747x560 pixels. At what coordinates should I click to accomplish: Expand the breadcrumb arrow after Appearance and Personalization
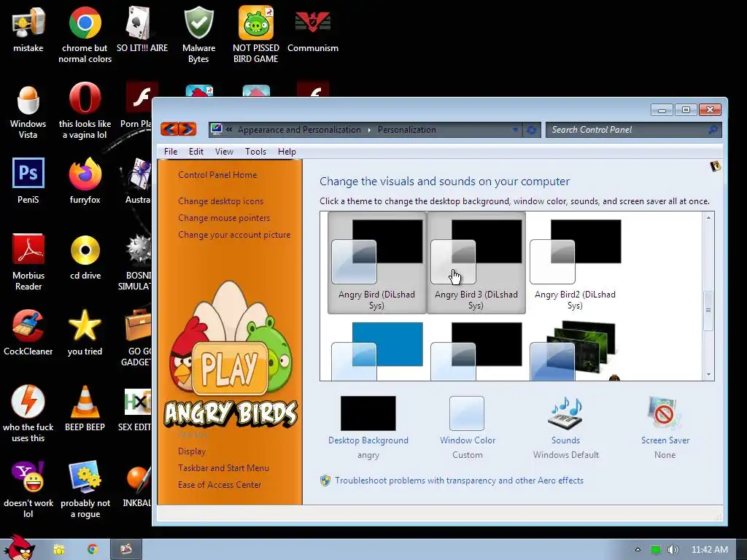369,130
